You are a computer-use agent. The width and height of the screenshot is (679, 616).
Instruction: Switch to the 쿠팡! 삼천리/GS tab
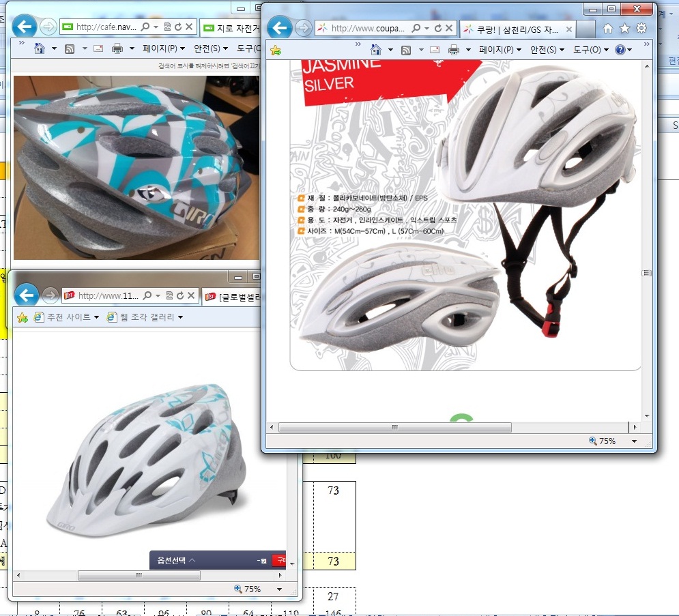(517, 29)
